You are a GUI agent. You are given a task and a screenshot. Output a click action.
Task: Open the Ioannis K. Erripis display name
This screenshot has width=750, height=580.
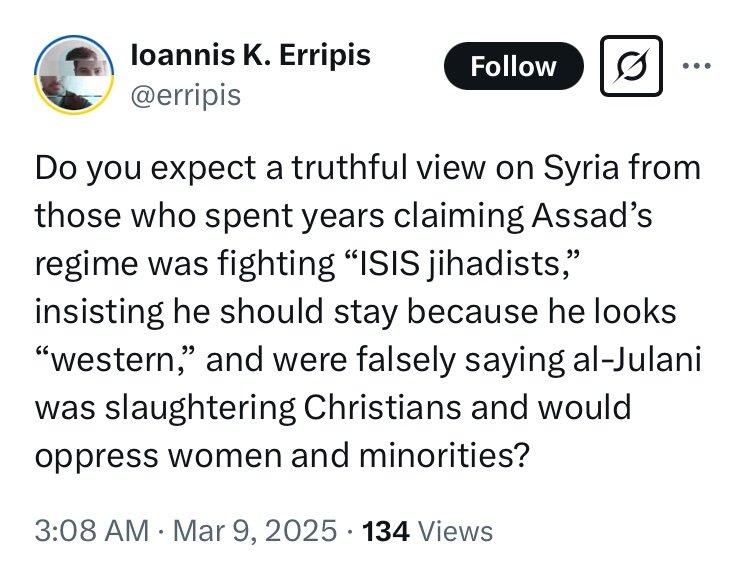click(x=250, y=56)
